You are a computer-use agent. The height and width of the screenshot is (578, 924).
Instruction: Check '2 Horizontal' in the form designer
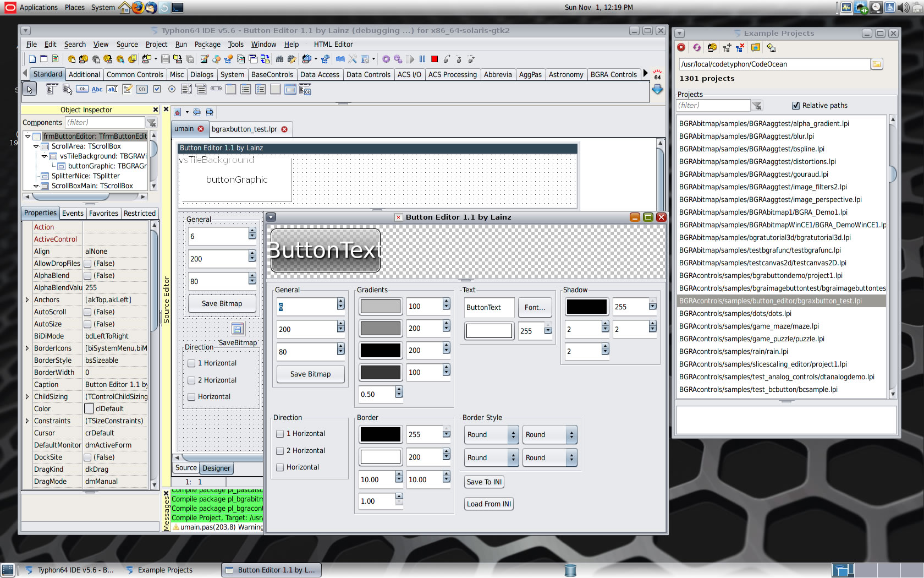point(191,380)
